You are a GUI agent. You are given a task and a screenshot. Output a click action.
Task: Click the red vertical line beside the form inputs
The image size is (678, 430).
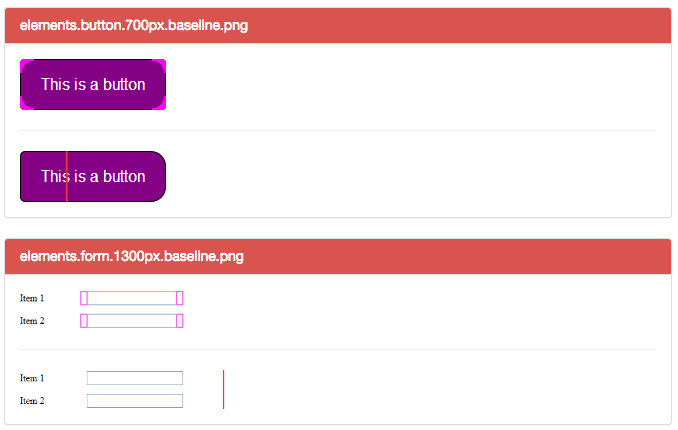224,389
